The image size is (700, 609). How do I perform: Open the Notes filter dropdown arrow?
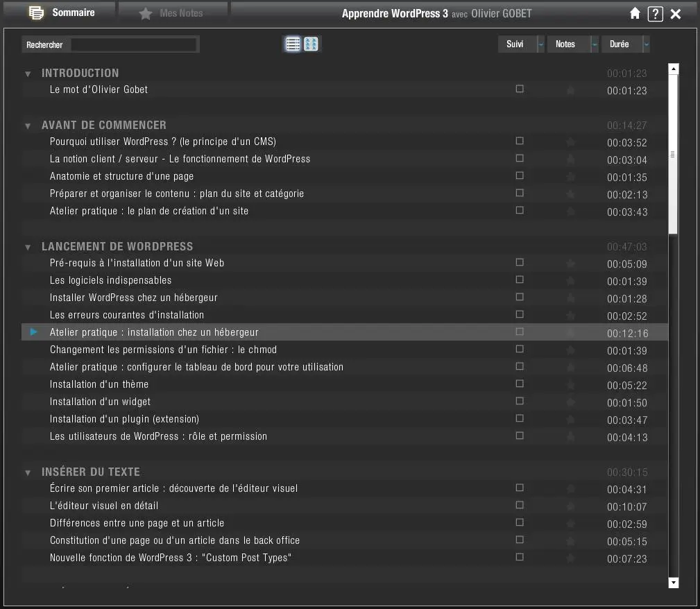[594, 44]
